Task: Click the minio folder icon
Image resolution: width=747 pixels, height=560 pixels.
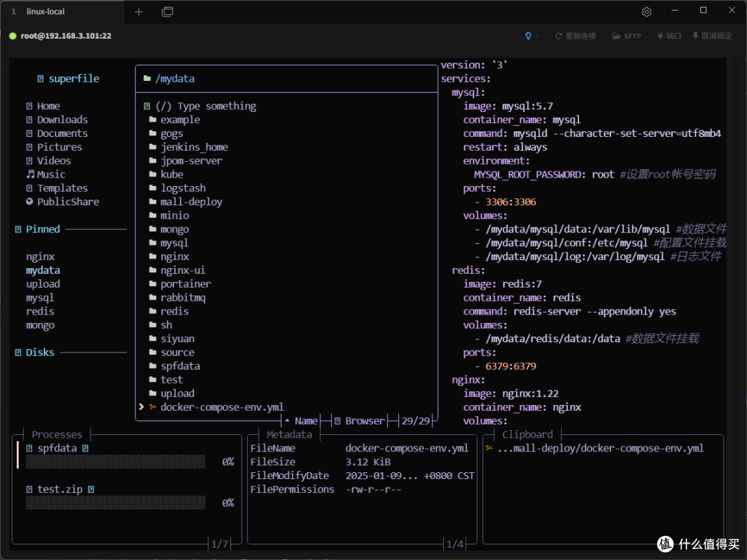Action: (x=152, y=215)
